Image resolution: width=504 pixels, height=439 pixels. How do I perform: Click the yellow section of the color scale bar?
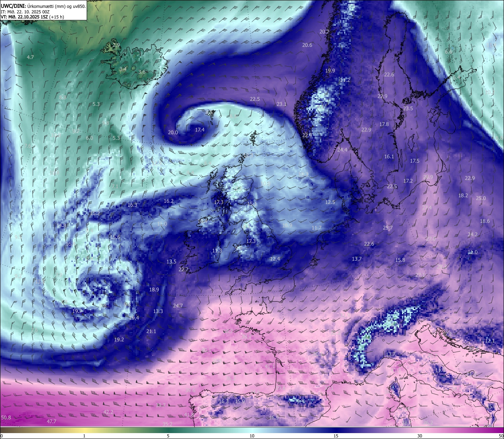tap(84, 430)
